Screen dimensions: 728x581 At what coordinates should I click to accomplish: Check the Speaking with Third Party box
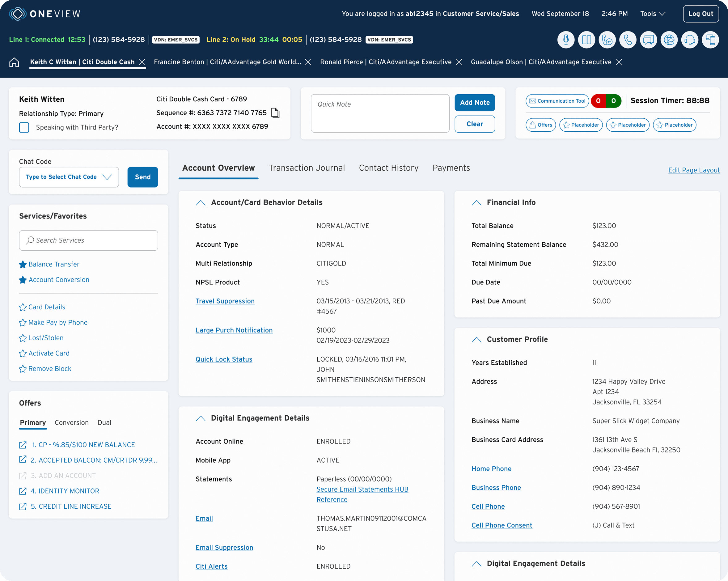pos(24,127)
